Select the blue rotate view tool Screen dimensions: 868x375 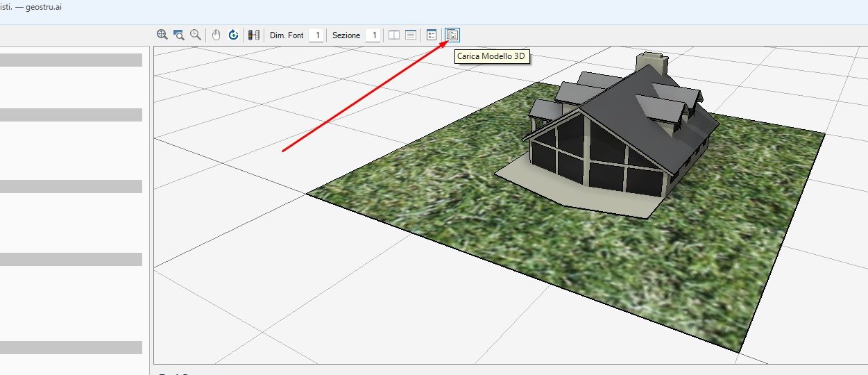(234, 35)
